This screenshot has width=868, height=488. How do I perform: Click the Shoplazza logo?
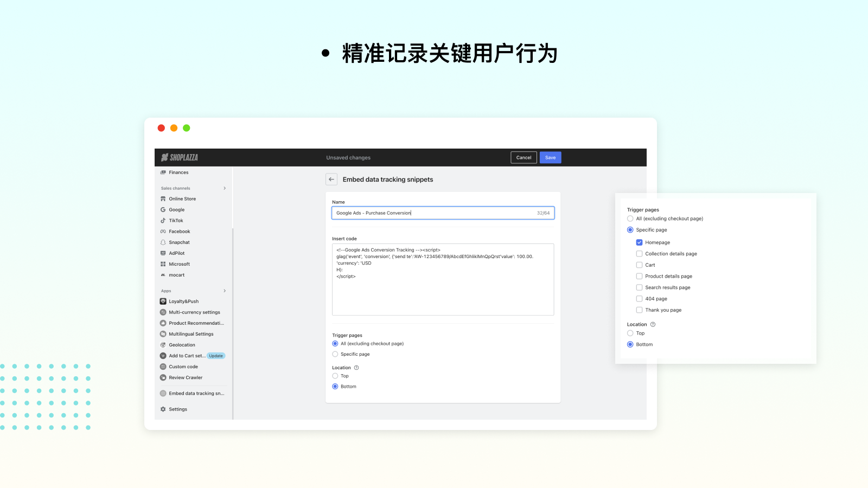pyautogui.click(x=180, y=157)
